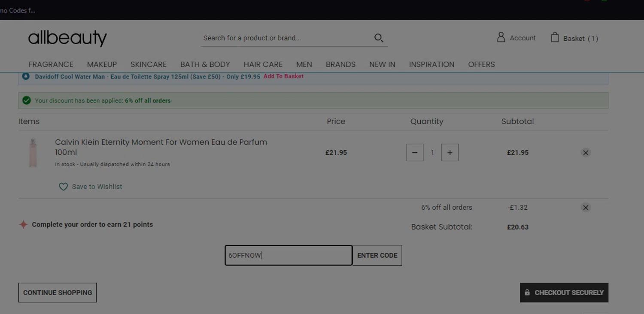Click the 'Your discount has been applied' message
The image size is (644, 314).
pos(103,101)
